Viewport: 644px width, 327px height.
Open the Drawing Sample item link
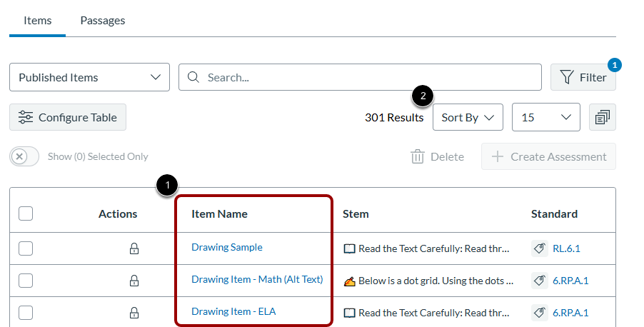(x=227, y=247)
